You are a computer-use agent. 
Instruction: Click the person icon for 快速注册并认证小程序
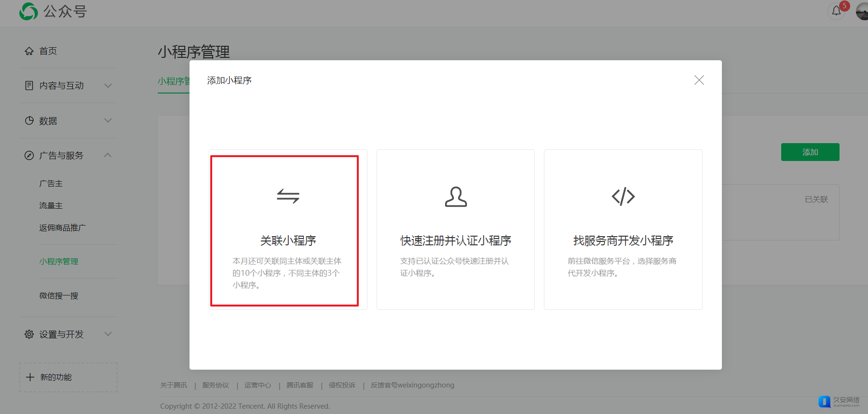(x=456, y=197)
